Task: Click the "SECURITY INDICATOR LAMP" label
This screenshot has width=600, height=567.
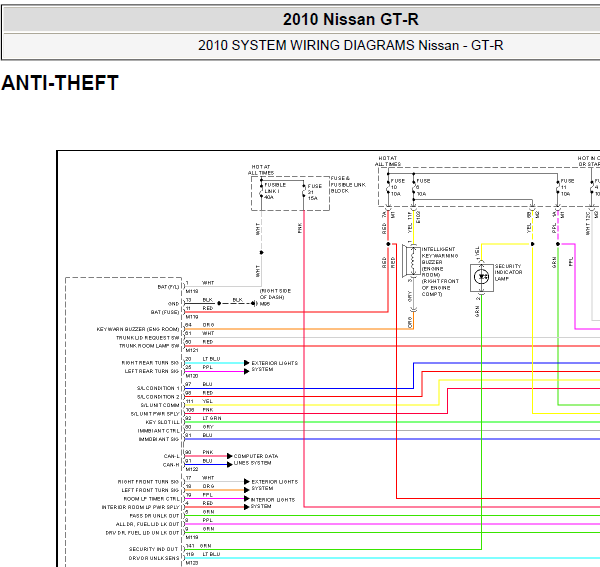Action: click(x=508, y=272)
